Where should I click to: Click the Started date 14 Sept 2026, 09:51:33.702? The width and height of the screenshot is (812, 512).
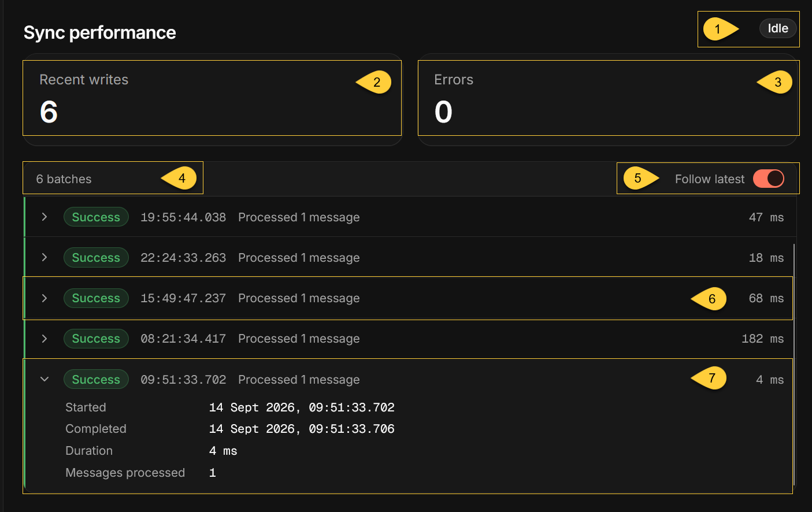[x=302, y=407]
